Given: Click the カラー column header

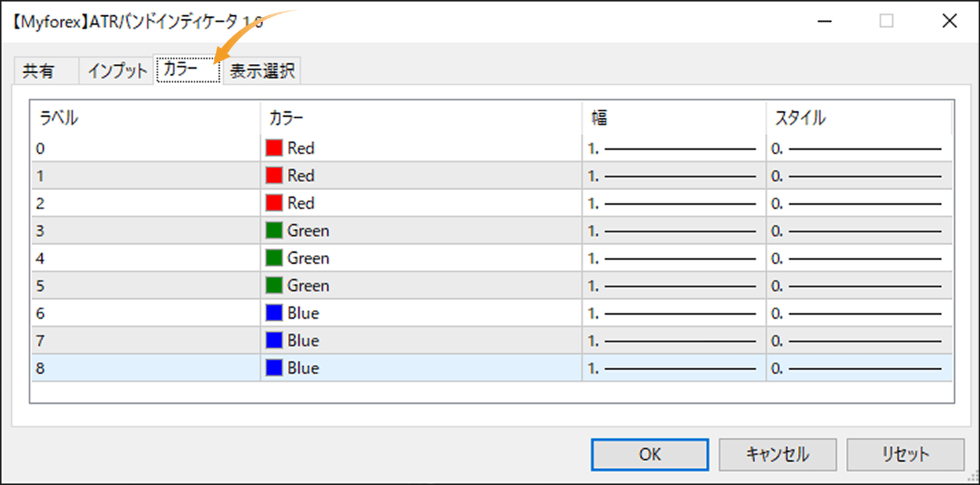Looking at the screenshot, I should point(421,118).
